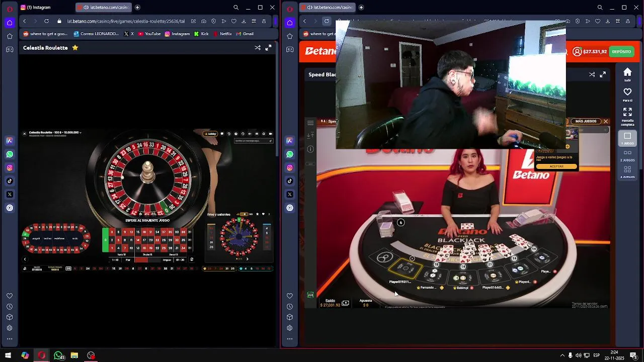Go back in left browser window
The image size is (644, 362).
24,21
